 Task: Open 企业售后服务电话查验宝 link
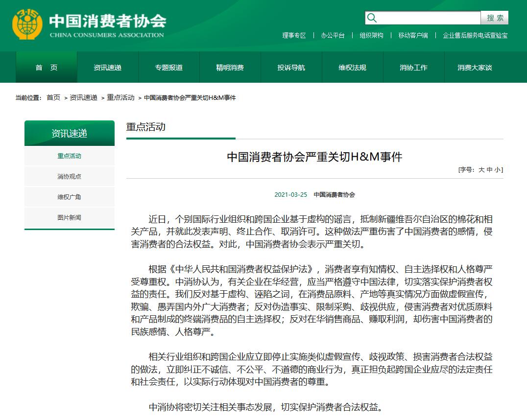(475, 35)
